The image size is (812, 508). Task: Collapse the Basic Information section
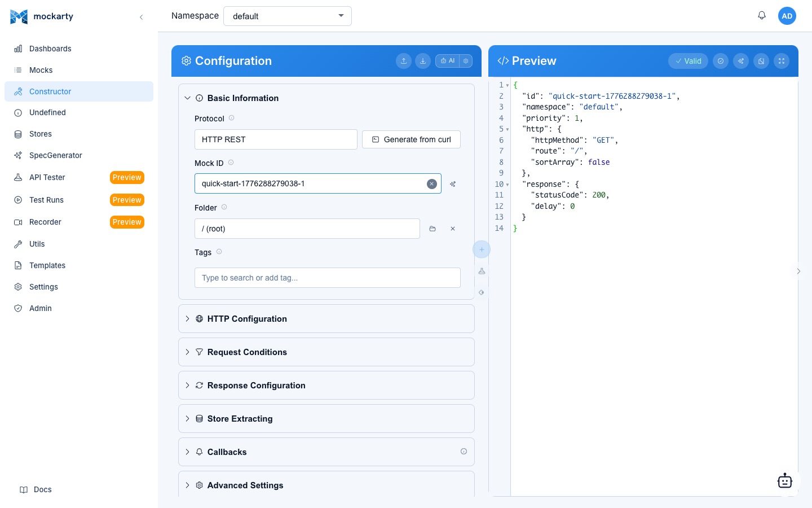(x=326, y=98)
